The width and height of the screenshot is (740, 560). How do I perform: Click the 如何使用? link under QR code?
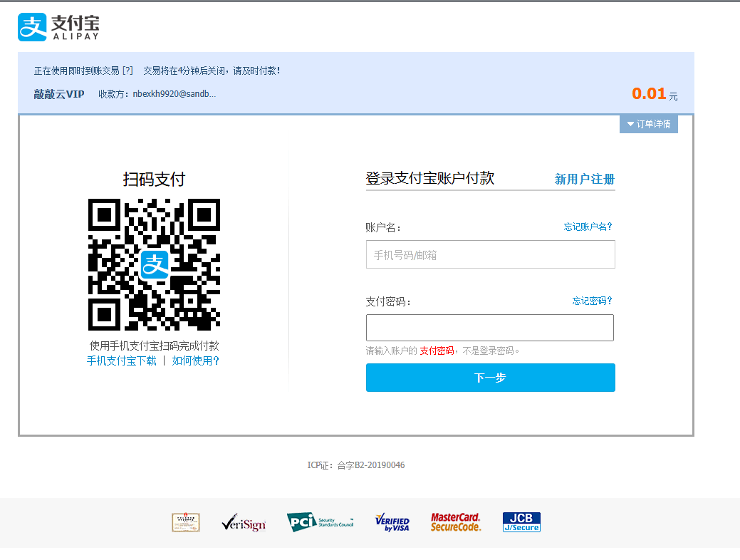pos(195,361)
